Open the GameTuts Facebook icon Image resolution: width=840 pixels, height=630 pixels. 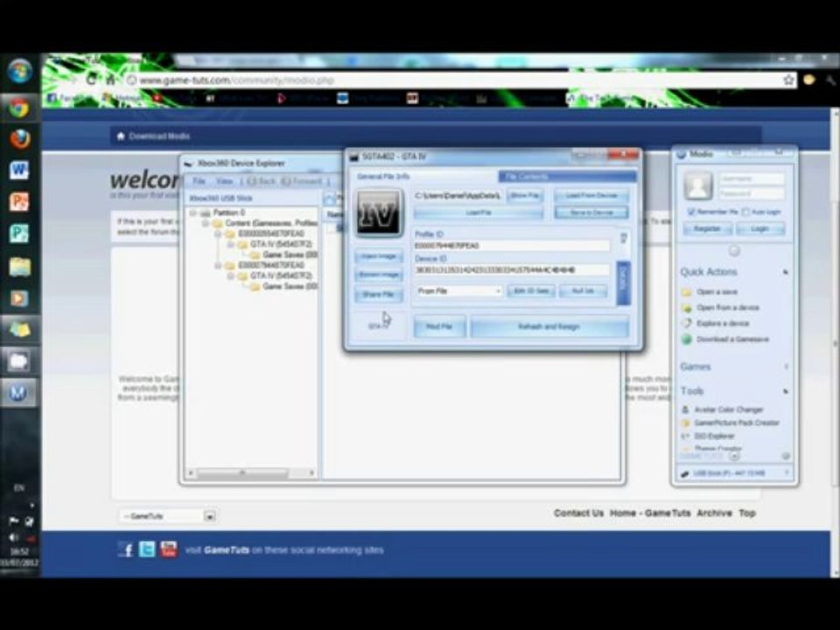tap(125, 549)
